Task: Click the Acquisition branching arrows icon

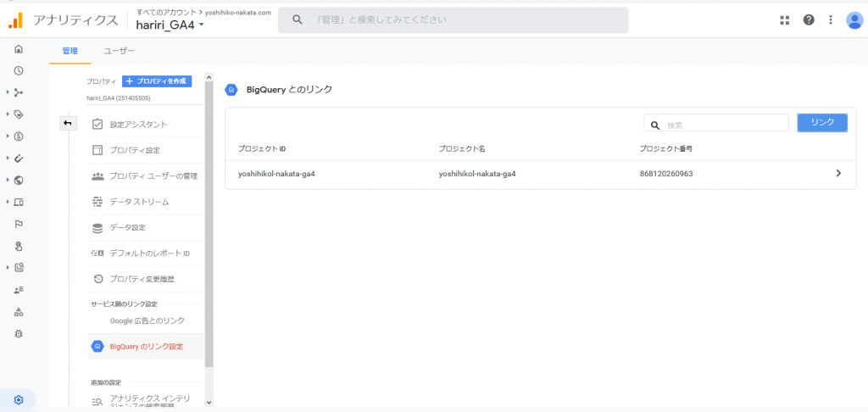Action: click(19, 92)
